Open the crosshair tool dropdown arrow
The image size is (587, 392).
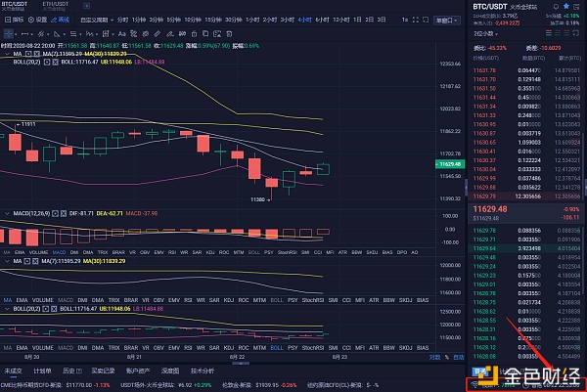(x=16, y=34)
